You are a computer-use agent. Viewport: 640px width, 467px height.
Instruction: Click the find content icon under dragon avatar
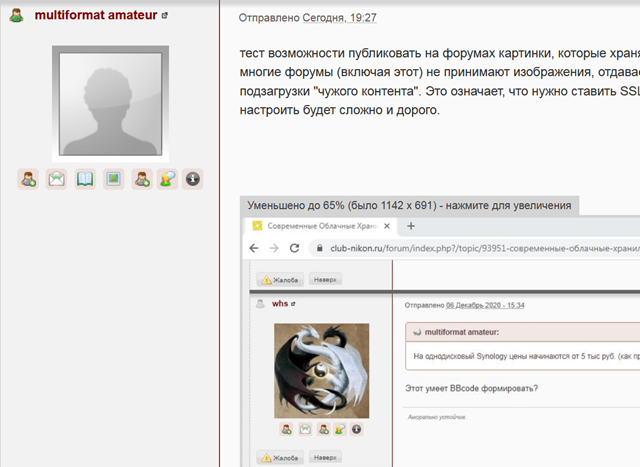340,429
